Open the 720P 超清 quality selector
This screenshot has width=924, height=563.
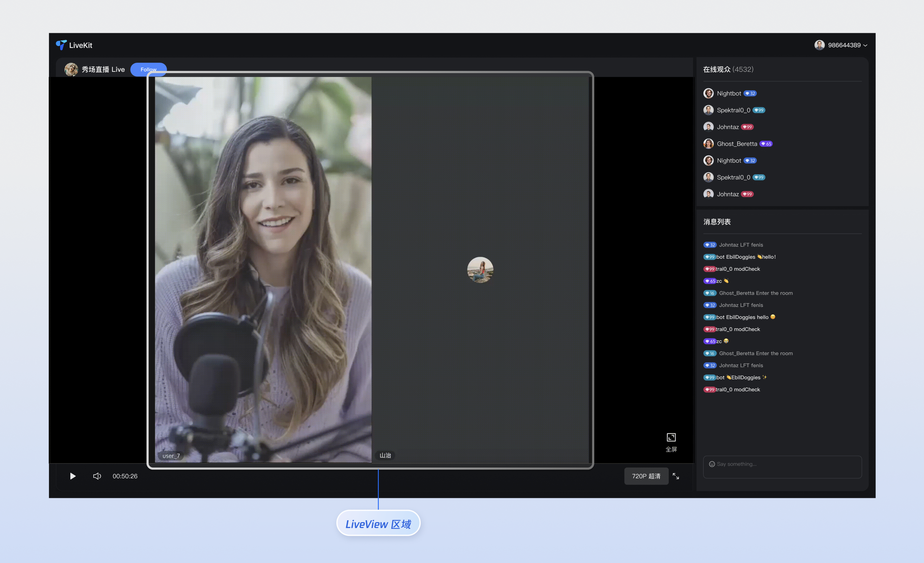click(x=646, y=476)
